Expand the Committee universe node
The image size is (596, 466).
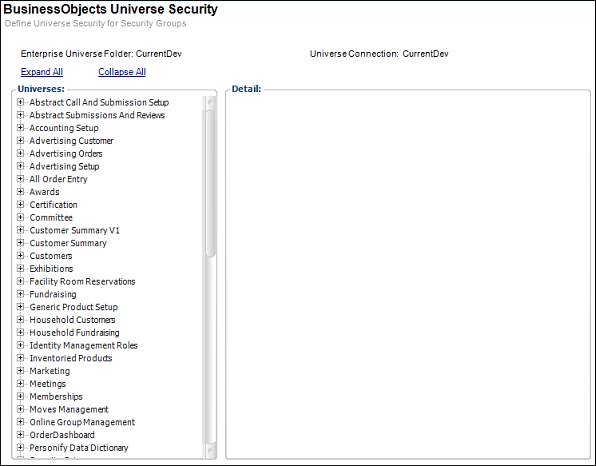(21, 217)
